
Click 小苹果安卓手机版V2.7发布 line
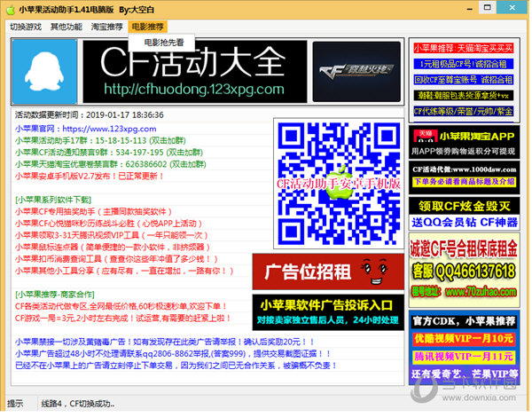(90, 177)
